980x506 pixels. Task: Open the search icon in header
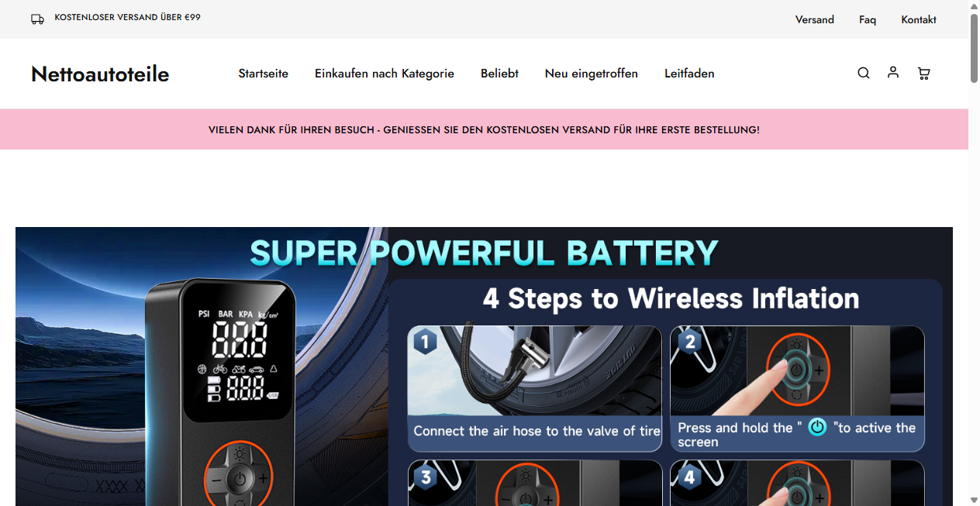click(864, 74)
